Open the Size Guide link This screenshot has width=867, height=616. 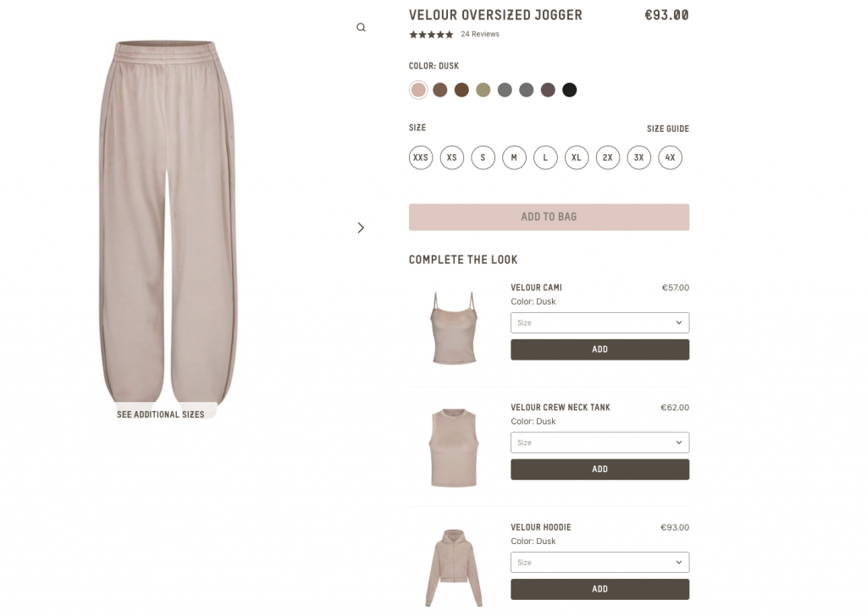tap(668, 129)
